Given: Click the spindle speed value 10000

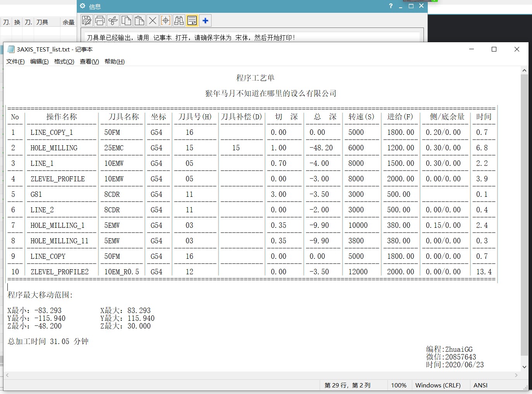Looking at the screenshot, I should [358, 225].
